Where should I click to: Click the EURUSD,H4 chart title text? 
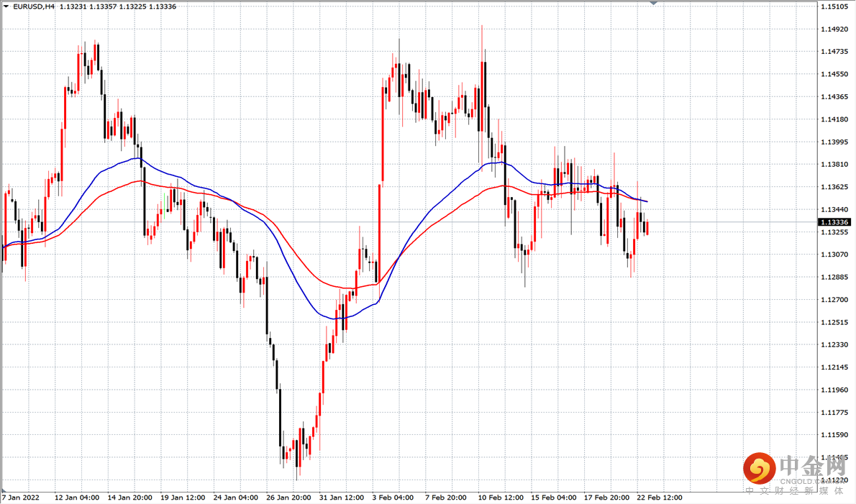click(33, 6)
